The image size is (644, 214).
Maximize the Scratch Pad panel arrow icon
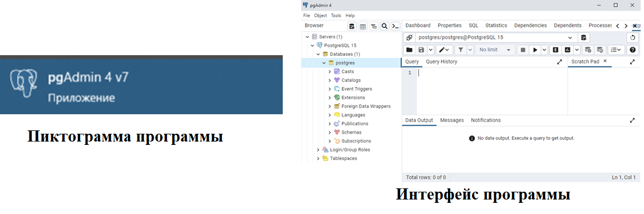(632, 62)
